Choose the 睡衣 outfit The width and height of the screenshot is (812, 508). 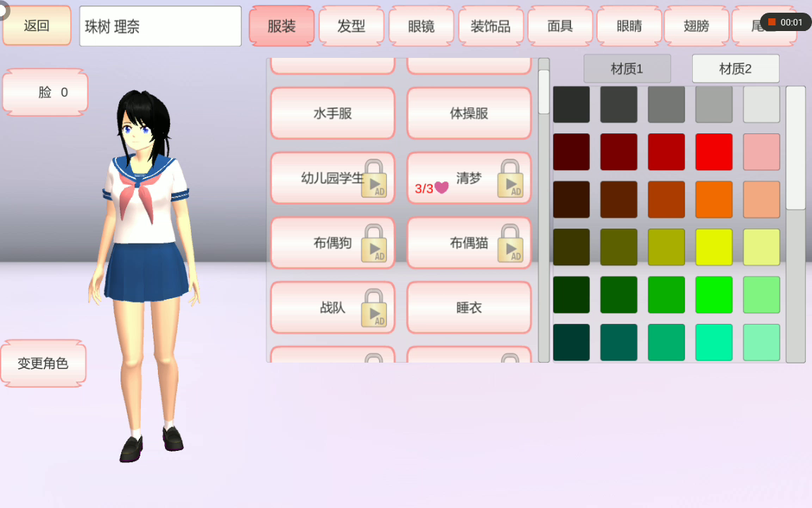469,308
